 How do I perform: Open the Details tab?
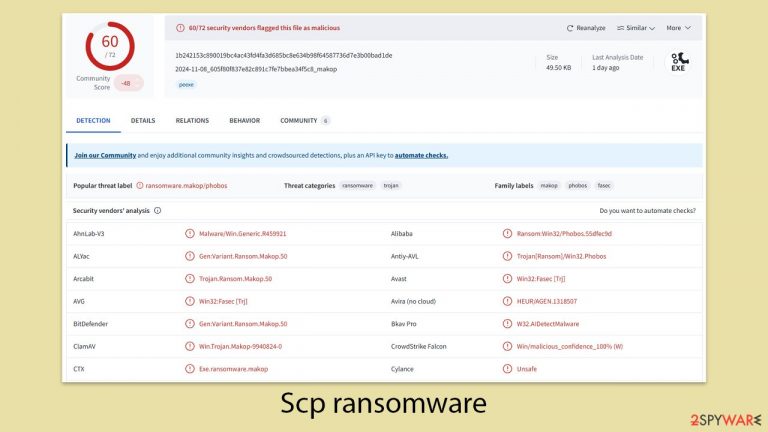click(x=143, y=120)
